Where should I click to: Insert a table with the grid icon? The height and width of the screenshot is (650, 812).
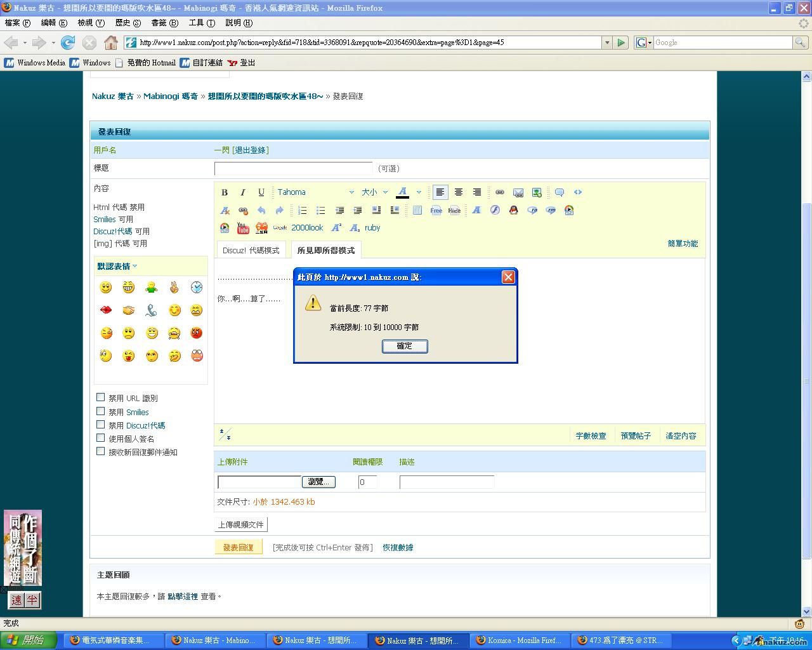(x=417, y=210)
